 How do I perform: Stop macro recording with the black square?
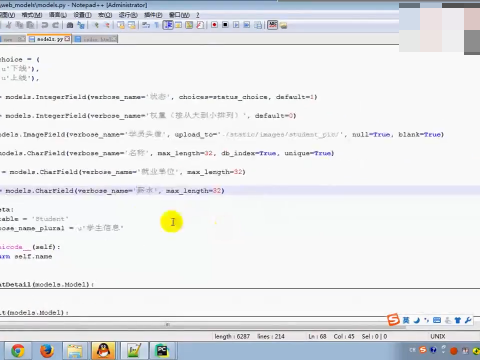pos(225,25)
